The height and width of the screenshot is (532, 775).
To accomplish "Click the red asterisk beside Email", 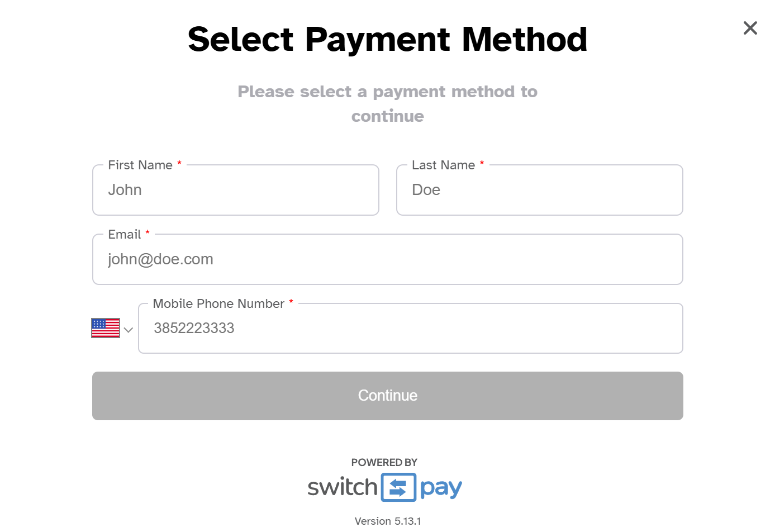I will click(148, 232).
